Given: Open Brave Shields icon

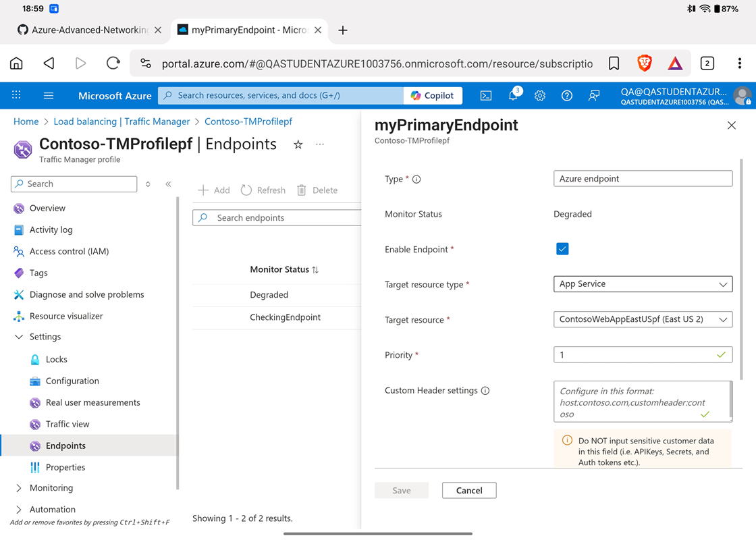Looking at the screenshot, I should [645, 63].
